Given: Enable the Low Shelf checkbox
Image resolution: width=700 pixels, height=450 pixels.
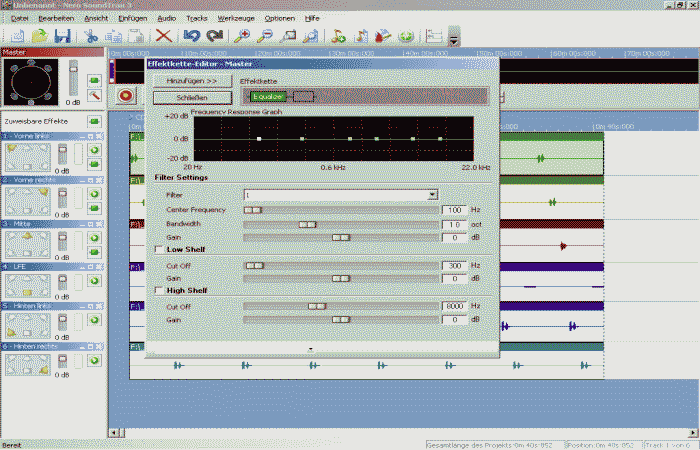Looking at the screenshot, I should coord(159,249).
